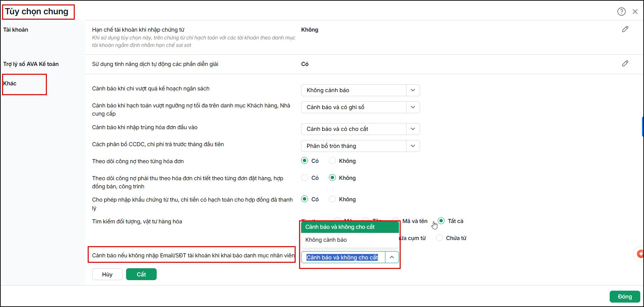The image size is (644, 307).
Task: Select Không for receivables by sales order detail
Action: [332, 178]
